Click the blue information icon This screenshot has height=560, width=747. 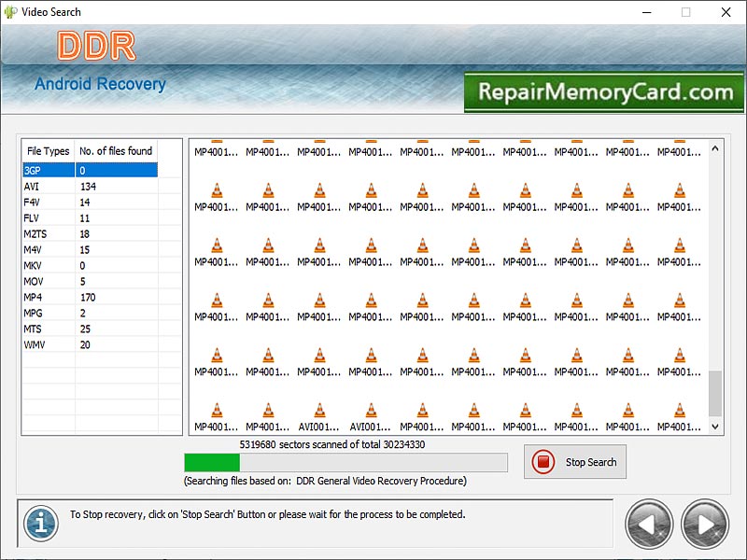coord(41,524)
